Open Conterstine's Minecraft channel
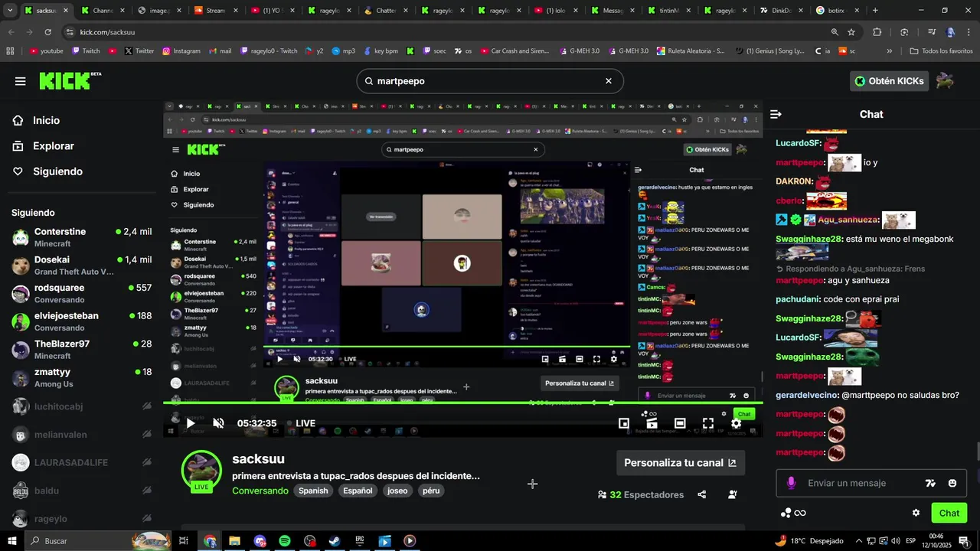980x551 pixels. [81, 237]
